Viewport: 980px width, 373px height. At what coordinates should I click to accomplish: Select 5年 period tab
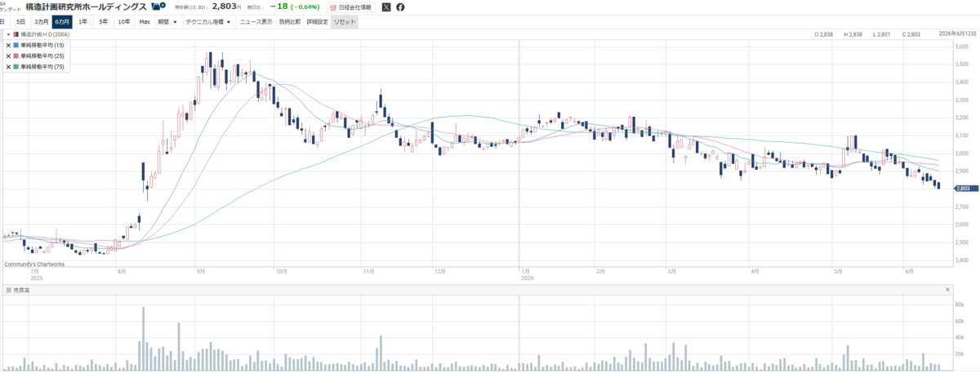coord(103,22)
